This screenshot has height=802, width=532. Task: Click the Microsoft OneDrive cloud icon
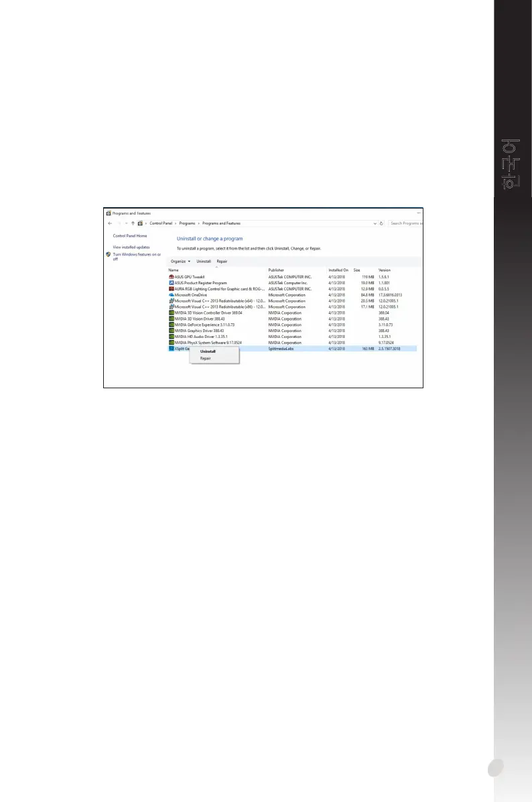tap(172, 295)
